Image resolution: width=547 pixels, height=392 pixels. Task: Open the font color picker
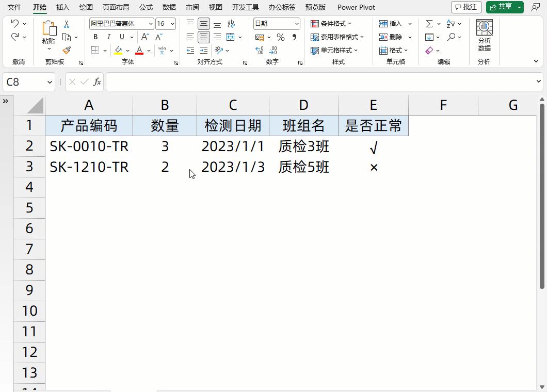(140, 50)
